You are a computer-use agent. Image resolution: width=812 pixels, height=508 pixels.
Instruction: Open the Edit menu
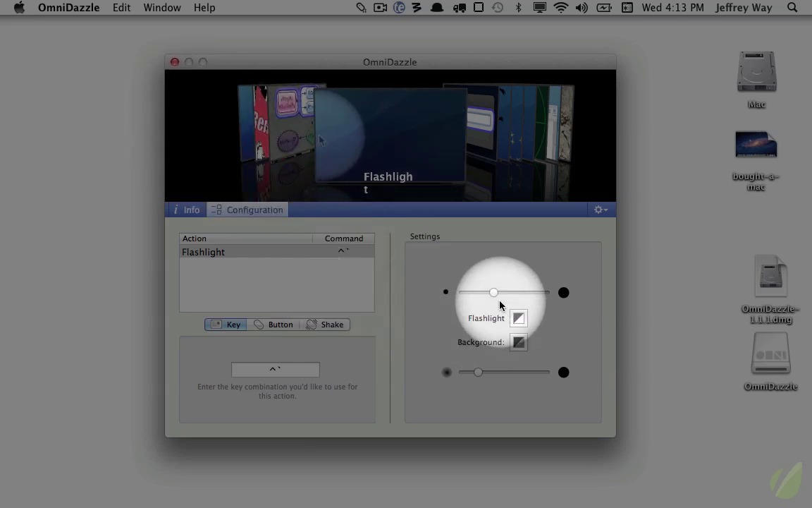pyautogui.click(x=122, y=8)
